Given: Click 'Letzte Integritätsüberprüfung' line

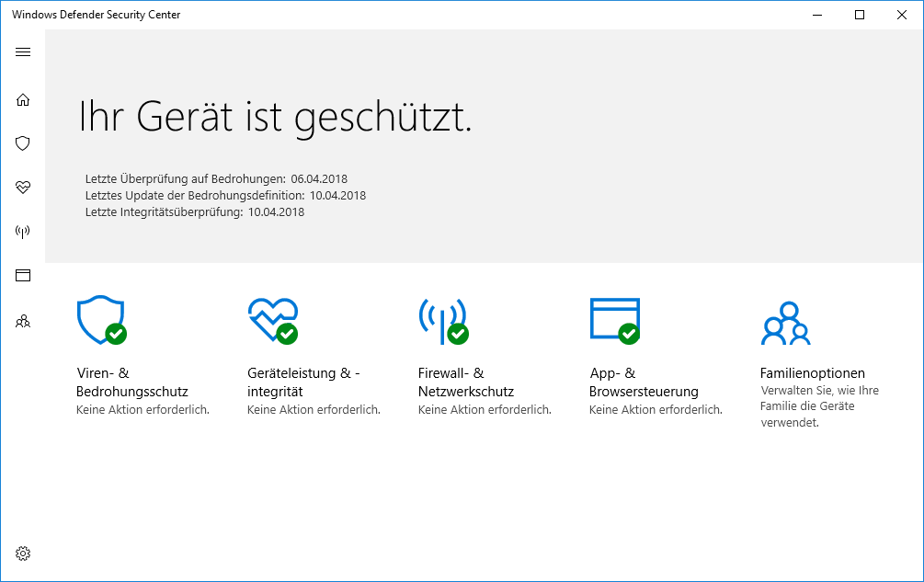Looking at the screenshot, I should [195, 211].
